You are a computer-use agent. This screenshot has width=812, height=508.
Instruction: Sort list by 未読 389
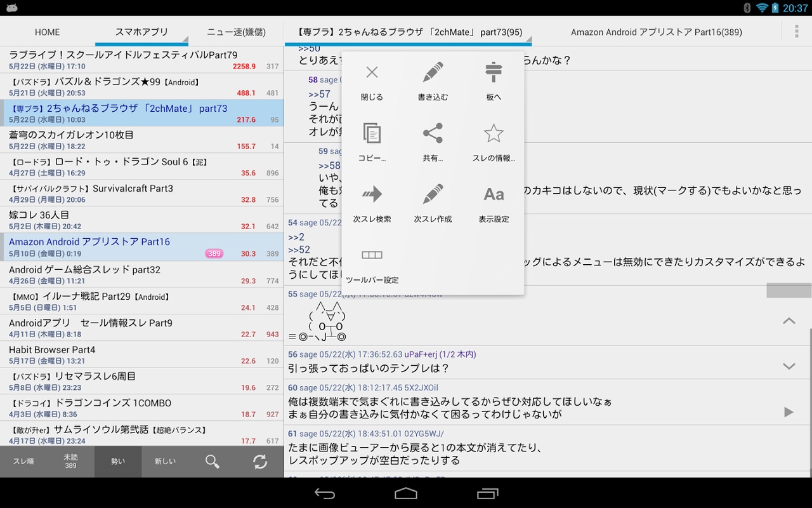tap(70, 462)
